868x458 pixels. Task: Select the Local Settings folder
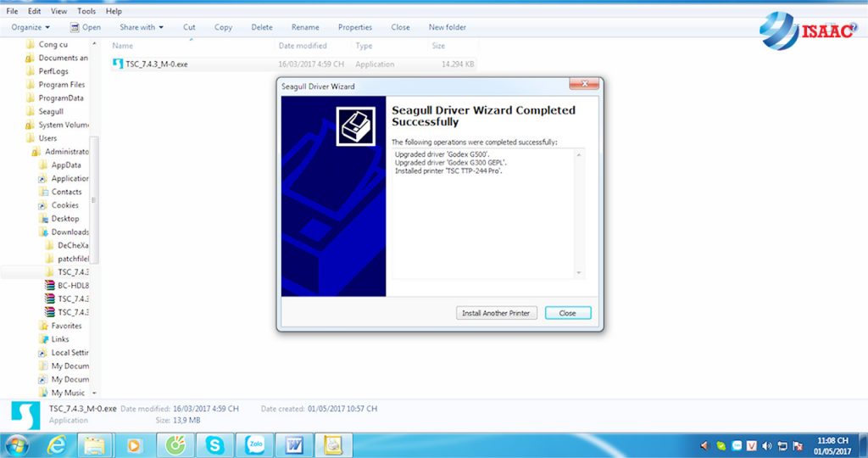coord(70,352)
